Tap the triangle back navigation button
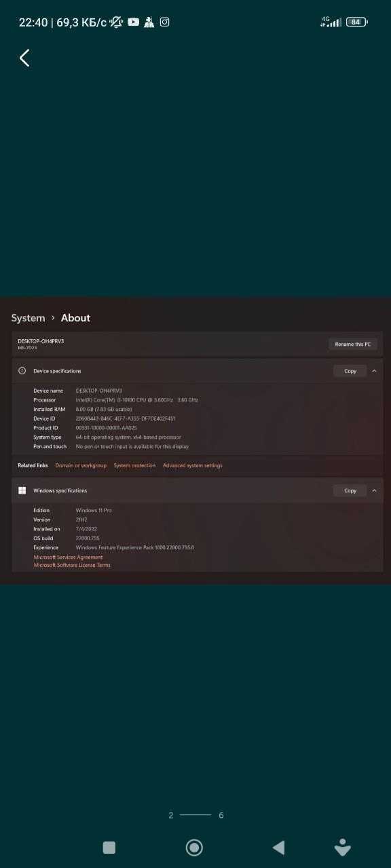 [278, 847]
